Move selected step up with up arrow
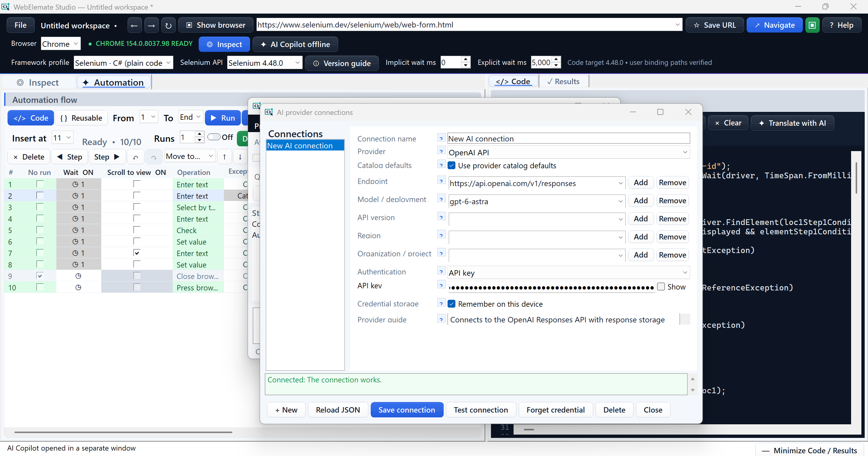The height and width of the screenshot is (456, 868). (x=225, y=157)
